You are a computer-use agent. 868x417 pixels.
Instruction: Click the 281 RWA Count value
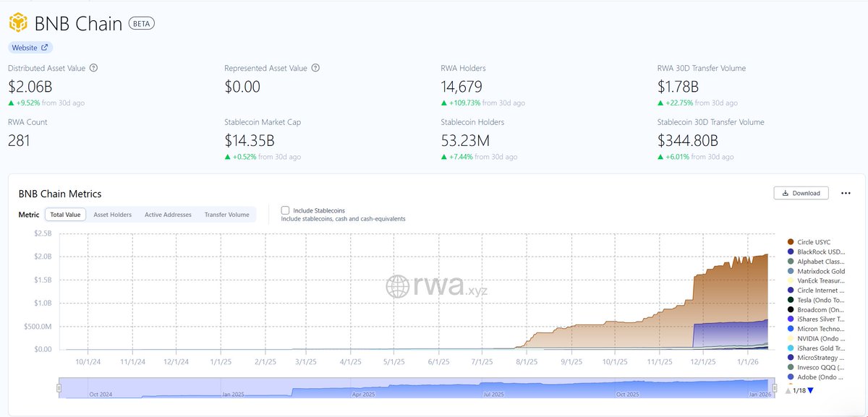click(x=19, y=140)
